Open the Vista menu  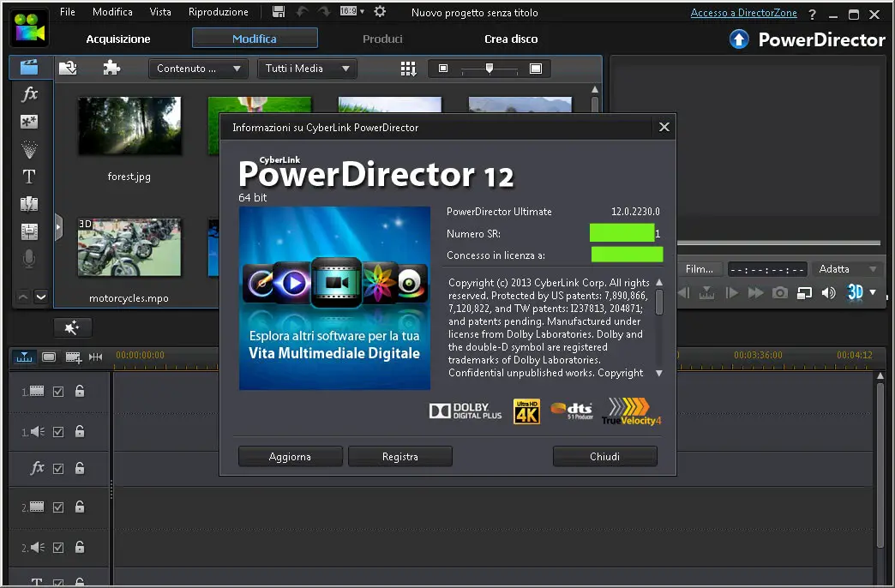click(x=160, y=11)
